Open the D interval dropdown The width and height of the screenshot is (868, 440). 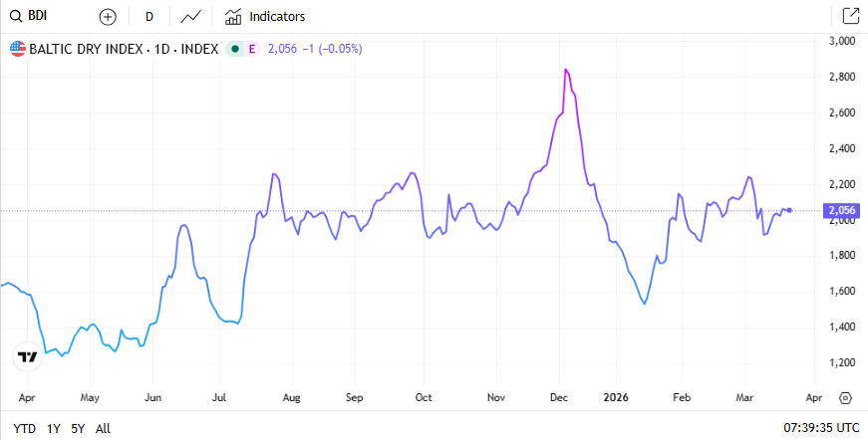click(148, 17)
